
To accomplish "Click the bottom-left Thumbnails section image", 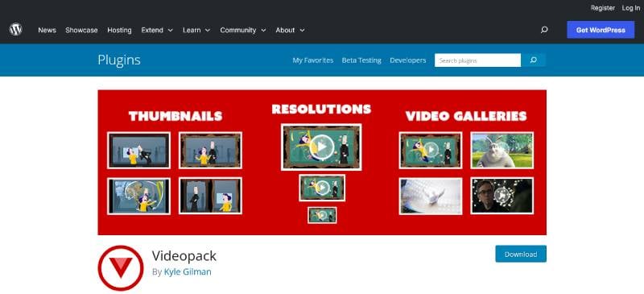I will [138, 196].
